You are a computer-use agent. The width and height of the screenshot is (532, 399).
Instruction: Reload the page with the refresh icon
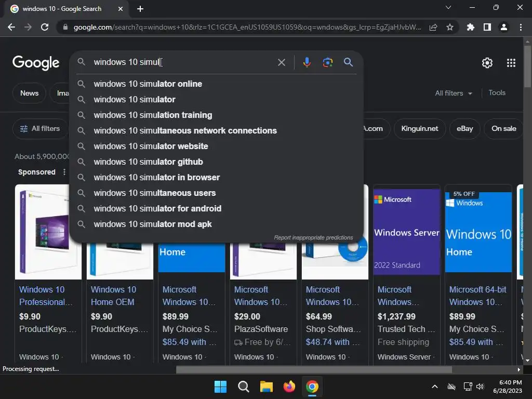45,27
